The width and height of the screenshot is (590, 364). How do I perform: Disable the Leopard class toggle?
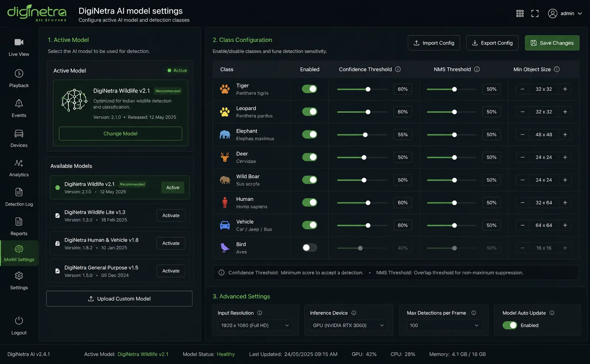point(309,112)
